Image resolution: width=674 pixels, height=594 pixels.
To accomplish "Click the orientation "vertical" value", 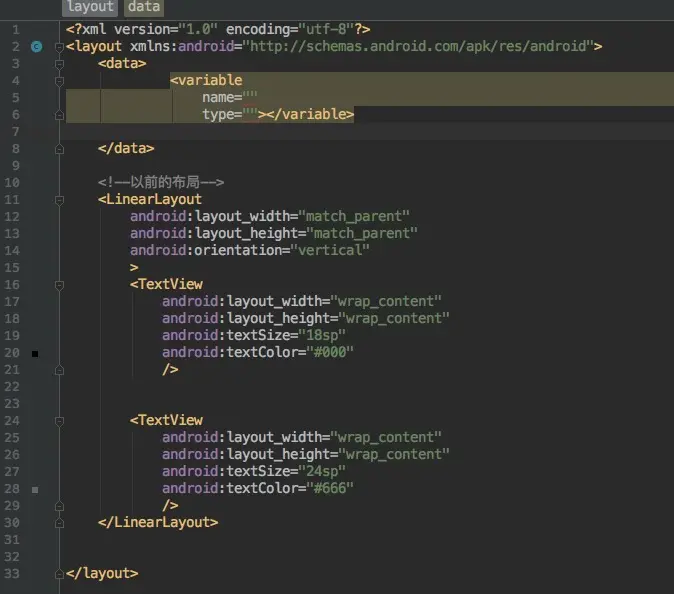I will click(330, 250).
